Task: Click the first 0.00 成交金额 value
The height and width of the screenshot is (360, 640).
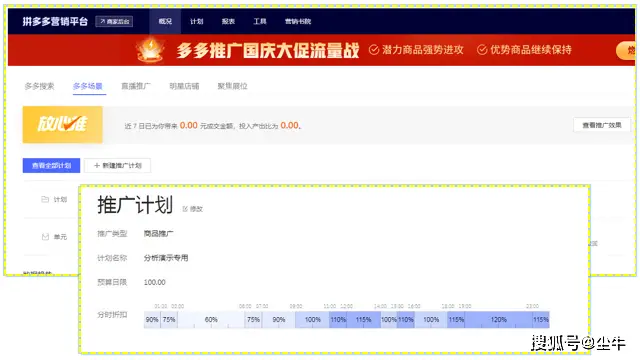Action: [x=189, y=125]
